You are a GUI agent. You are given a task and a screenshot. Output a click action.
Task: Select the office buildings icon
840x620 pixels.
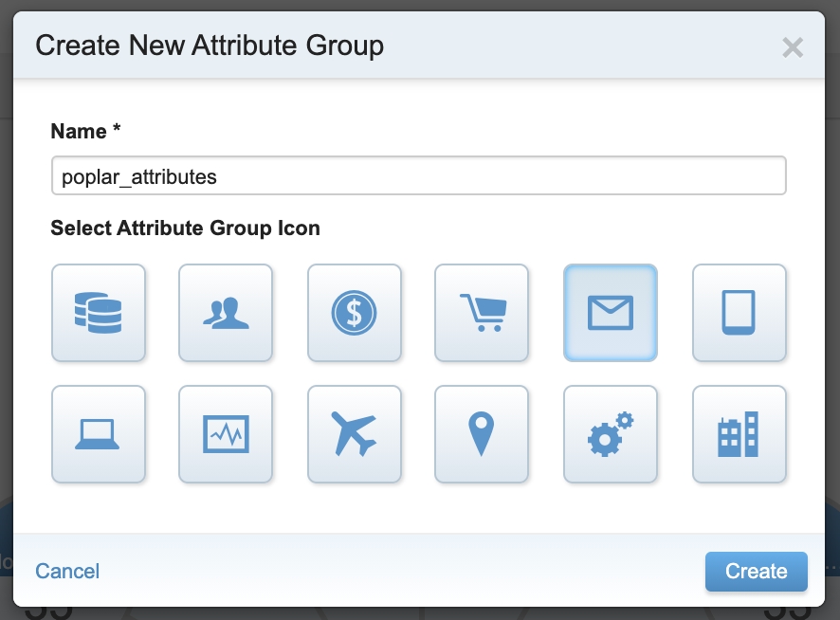tap(740, 434)
